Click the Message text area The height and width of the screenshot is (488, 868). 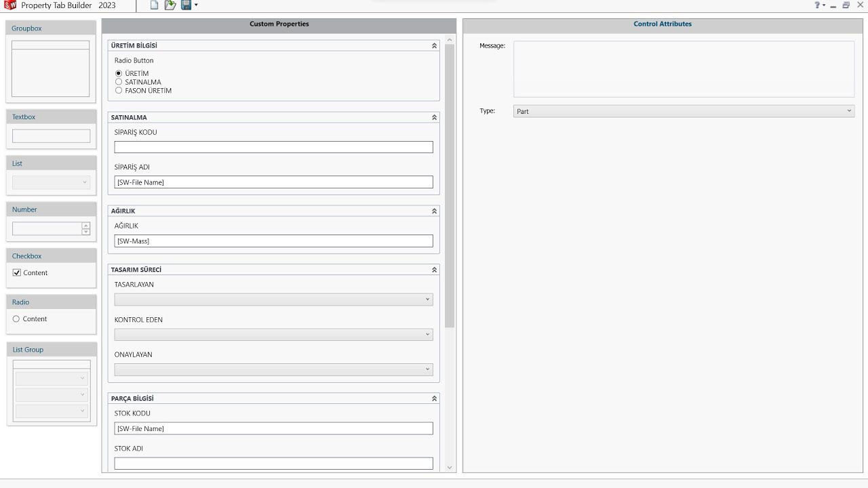(x=684, y=69)
